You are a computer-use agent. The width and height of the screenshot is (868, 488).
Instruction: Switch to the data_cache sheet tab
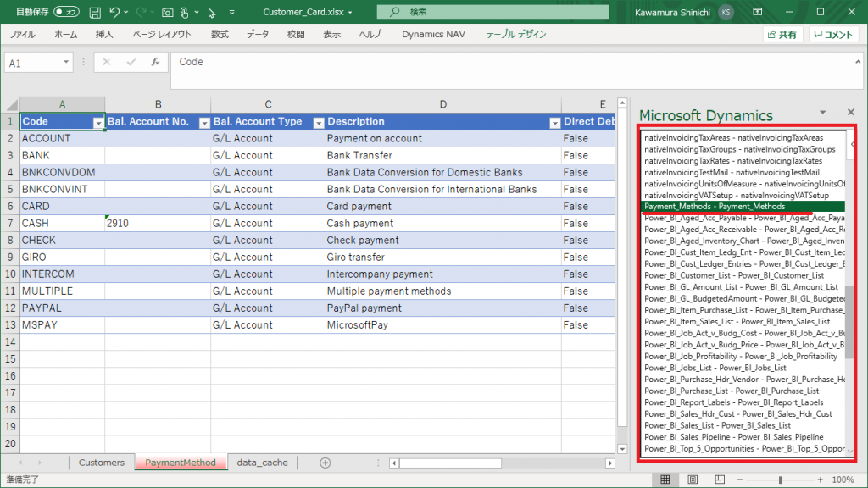pos(263,463)
